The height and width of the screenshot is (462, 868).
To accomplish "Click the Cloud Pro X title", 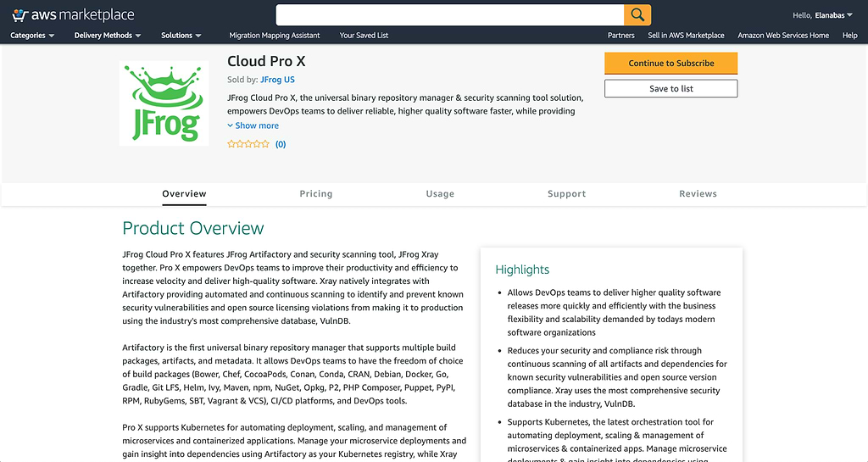I will click(x=266, y=61).
